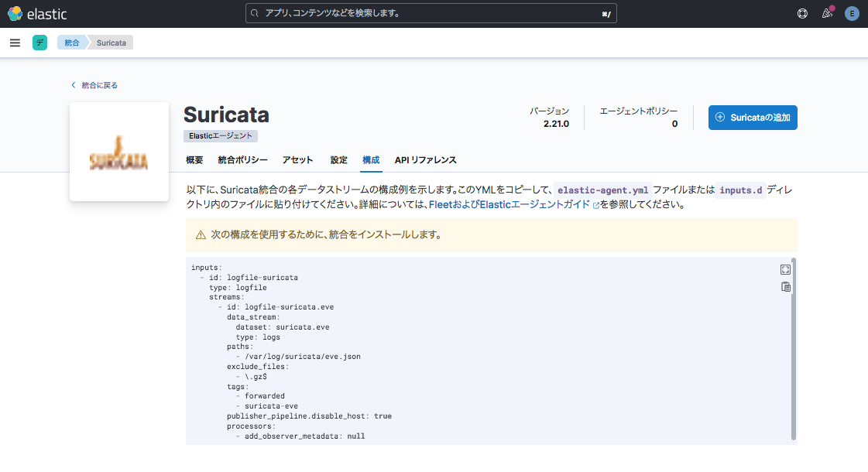Open the user profile avatar E
The height and width of the screenshot is (472, 868).
(x=852, y=14)
